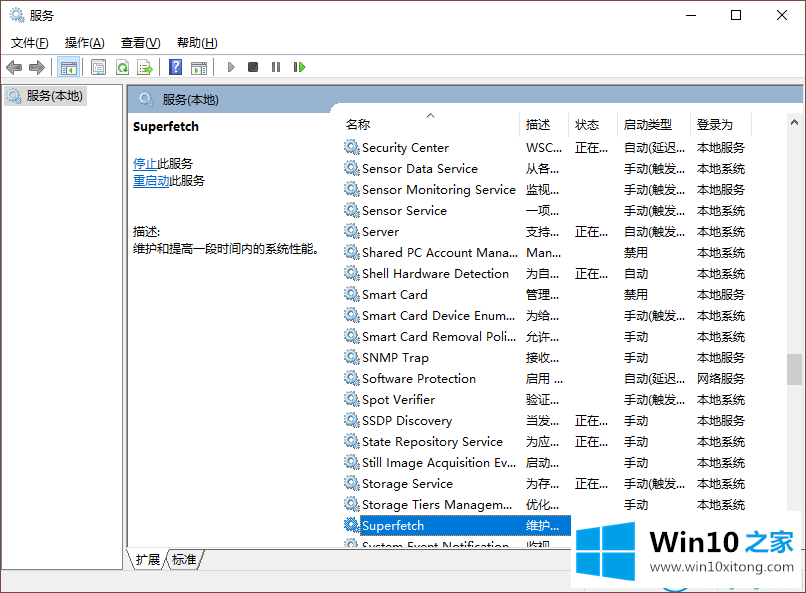806x593 pixels.
Task: Click the vertical scrollbar thumb
Action: pyautogui.click(x=794, y=369)
